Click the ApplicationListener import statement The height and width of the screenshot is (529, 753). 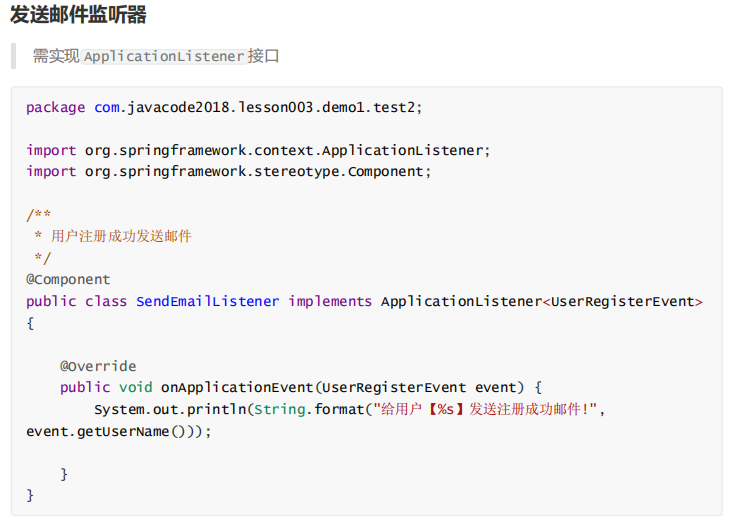click(x=258, y=150)
